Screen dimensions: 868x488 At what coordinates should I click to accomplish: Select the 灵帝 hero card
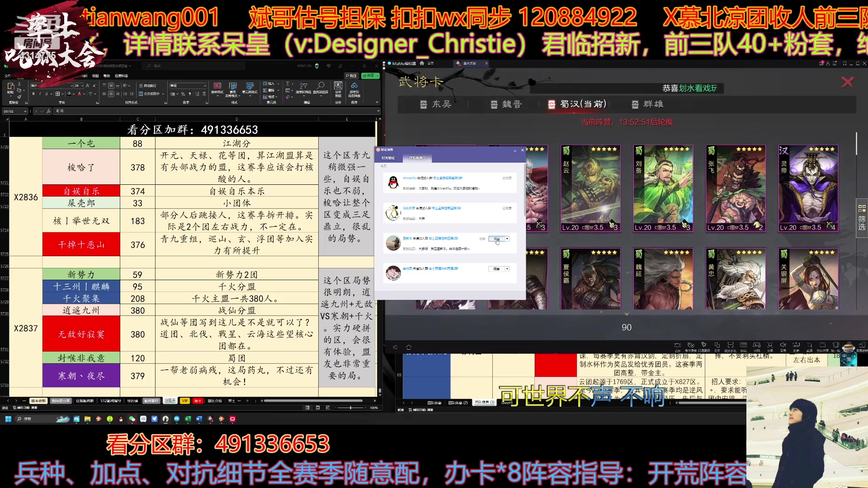(x=808, y=188)
